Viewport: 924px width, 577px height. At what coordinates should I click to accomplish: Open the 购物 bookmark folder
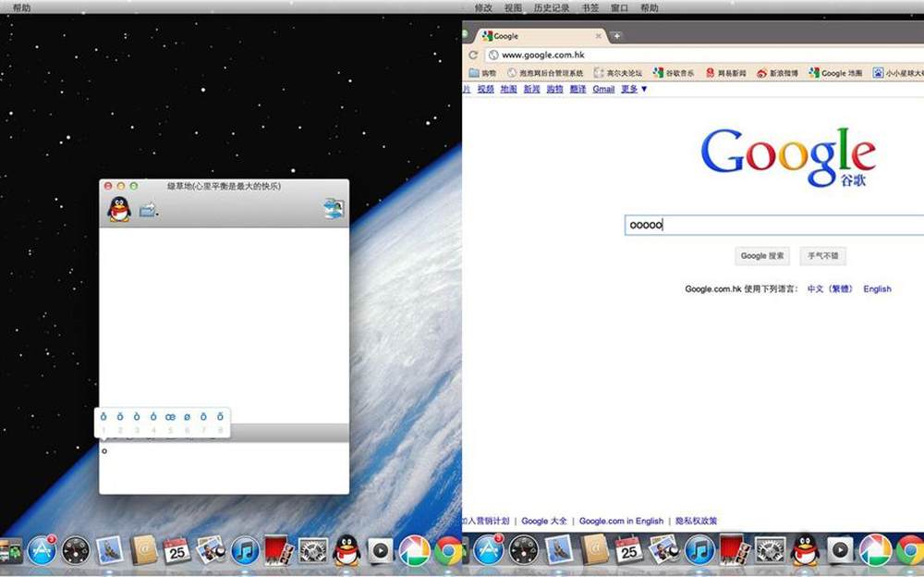pyautogui.click(x=482, y=73)
